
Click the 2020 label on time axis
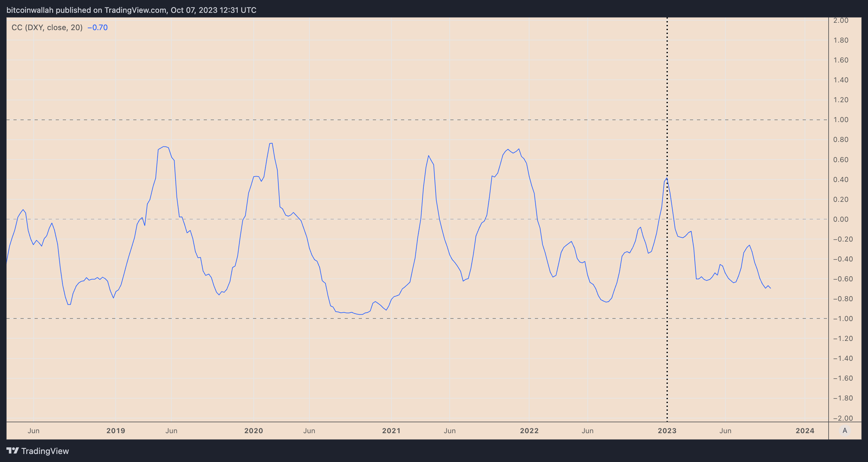pos(253,431)
